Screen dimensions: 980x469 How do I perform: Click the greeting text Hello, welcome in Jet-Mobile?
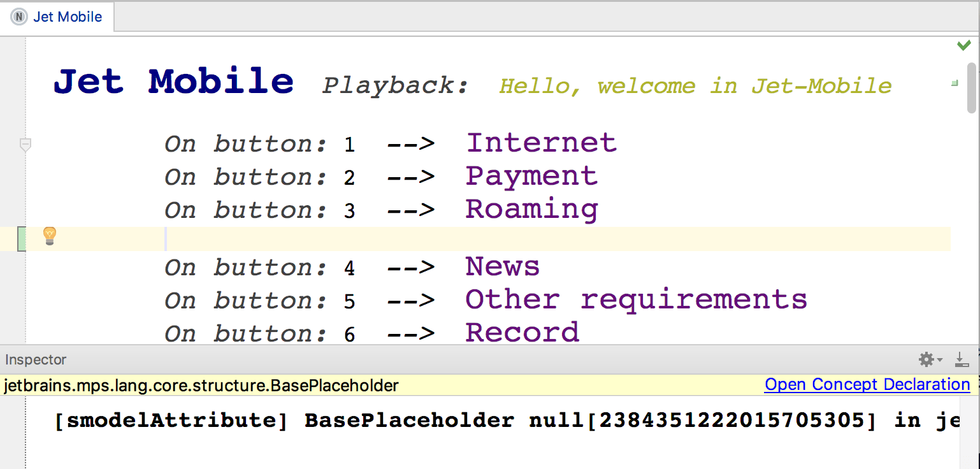coord(695,85)
